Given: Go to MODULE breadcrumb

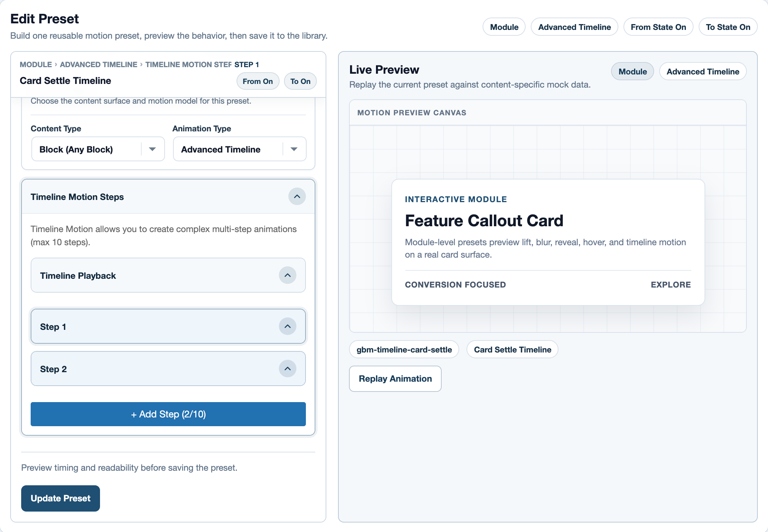Looking at the screenshot, I should 36,65.
